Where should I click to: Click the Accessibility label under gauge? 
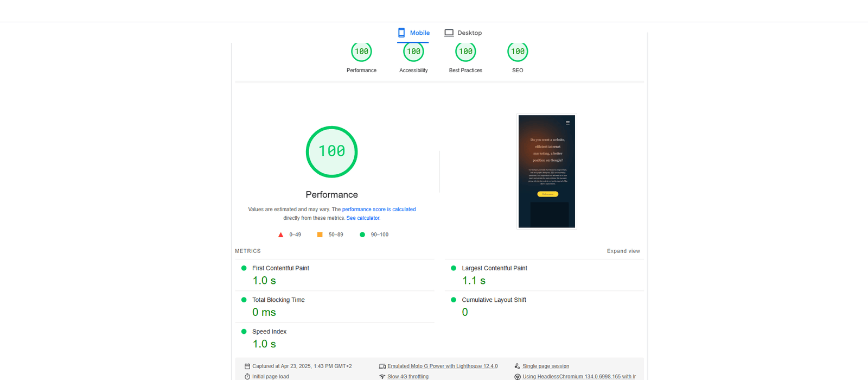413,71
